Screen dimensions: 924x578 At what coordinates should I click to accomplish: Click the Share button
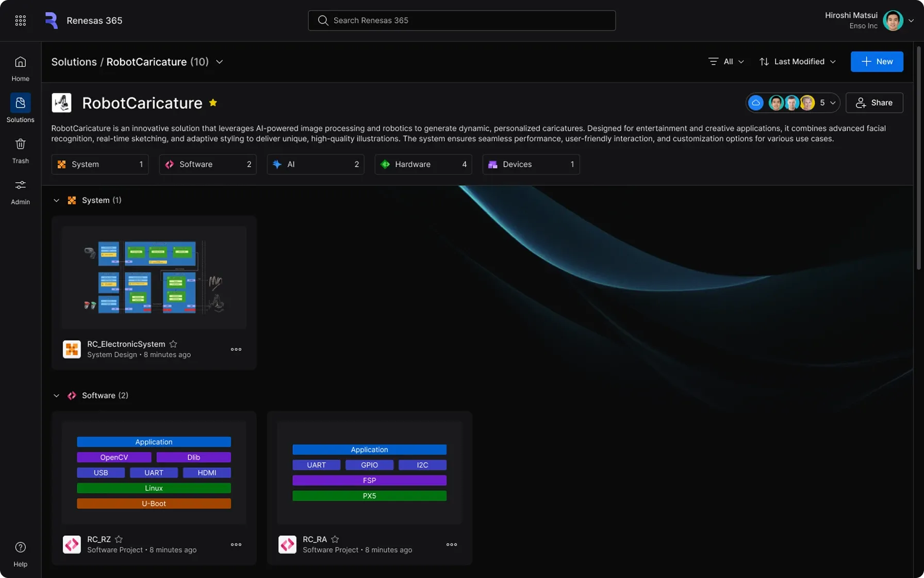pos(874,103)
